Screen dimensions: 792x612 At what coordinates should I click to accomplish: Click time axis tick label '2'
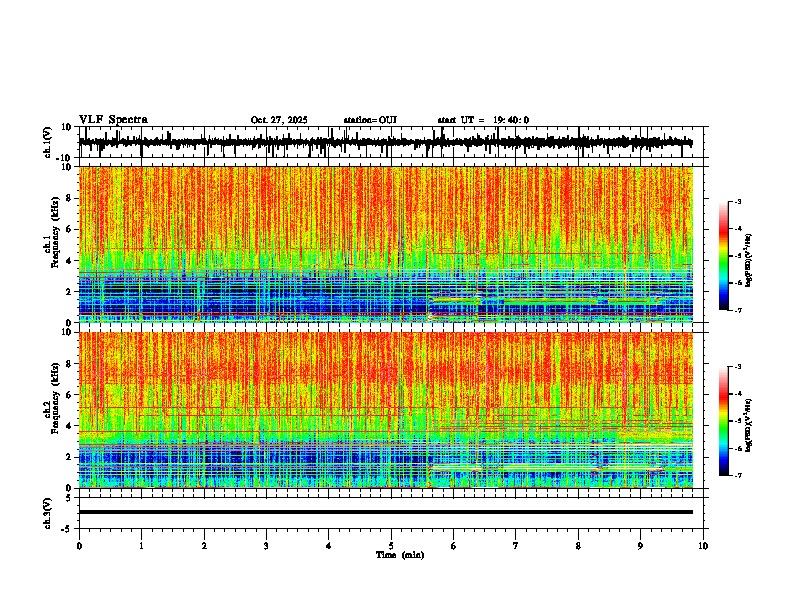[204, 546]
